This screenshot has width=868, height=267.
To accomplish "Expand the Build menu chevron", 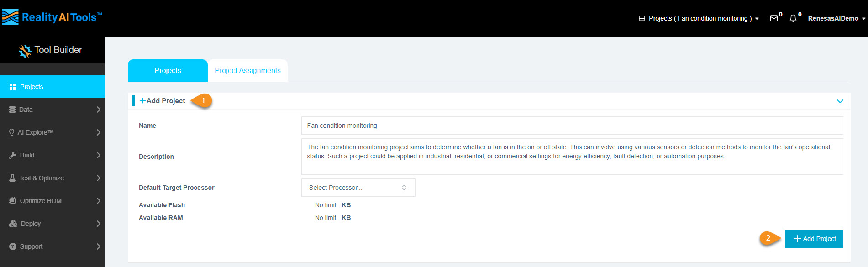I will coord(98,155).
